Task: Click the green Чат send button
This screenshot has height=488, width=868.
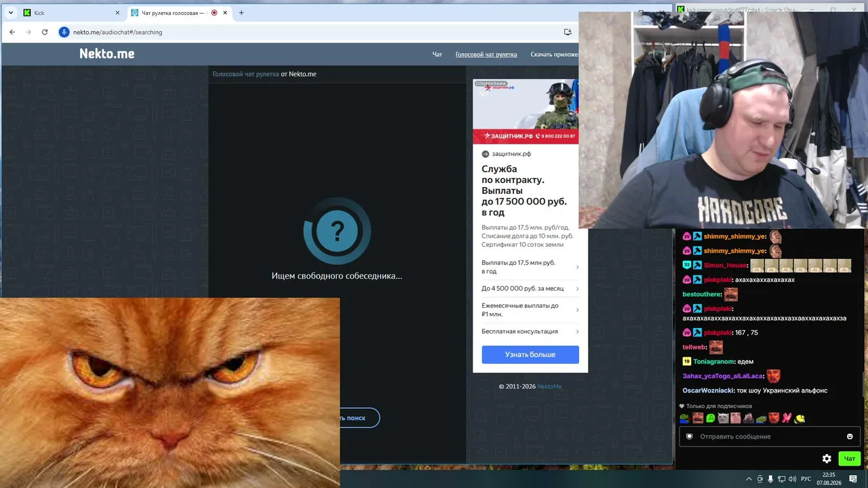Action: 849,459
